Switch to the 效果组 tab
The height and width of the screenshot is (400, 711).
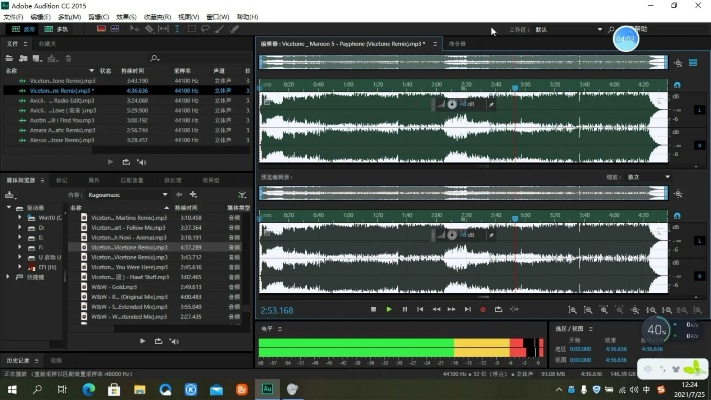pos(211,180)
